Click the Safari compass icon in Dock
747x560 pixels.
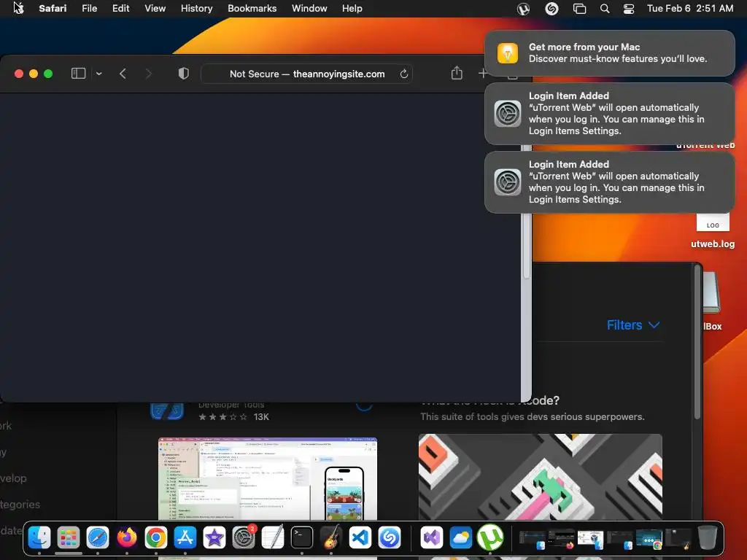coord(98,537)
